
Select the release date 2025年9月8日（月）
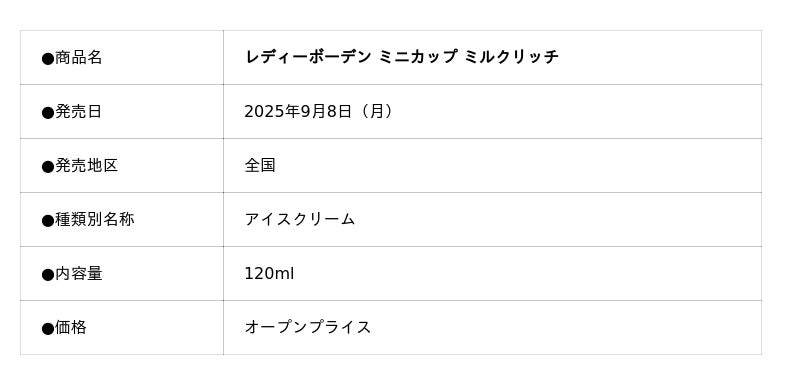319,112
